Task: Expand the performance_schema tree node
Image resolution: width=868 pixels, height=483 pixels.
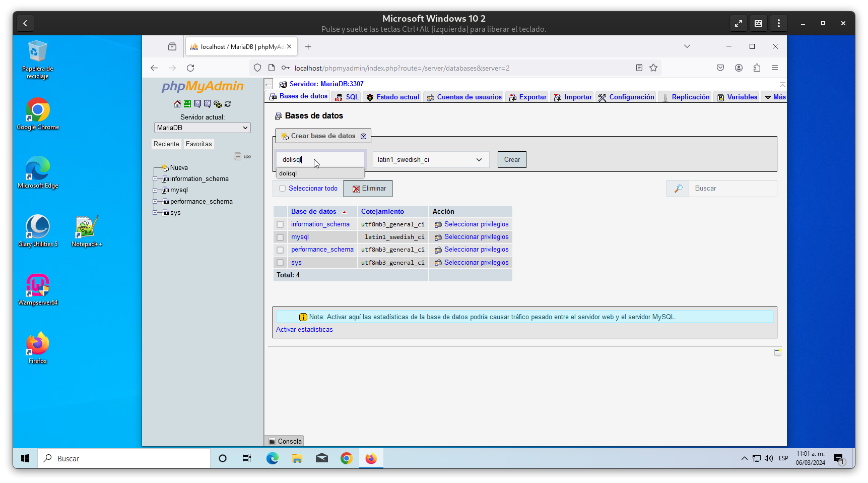Action: 155,202
